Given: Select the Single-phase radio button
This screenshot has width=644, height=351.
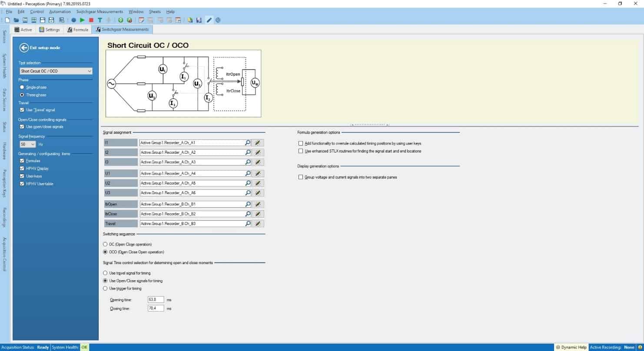Looking at the screenshot, I should (x=22, y=87).
